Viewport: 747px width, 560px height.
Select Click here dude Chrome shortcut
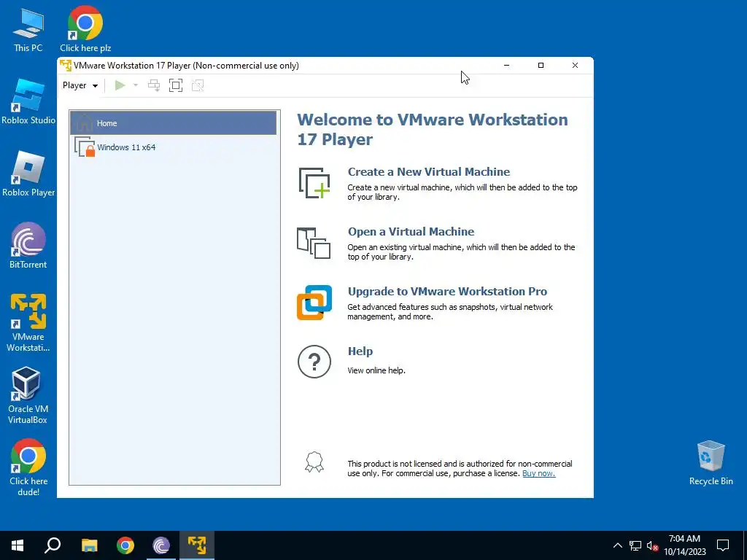point(28,467)
